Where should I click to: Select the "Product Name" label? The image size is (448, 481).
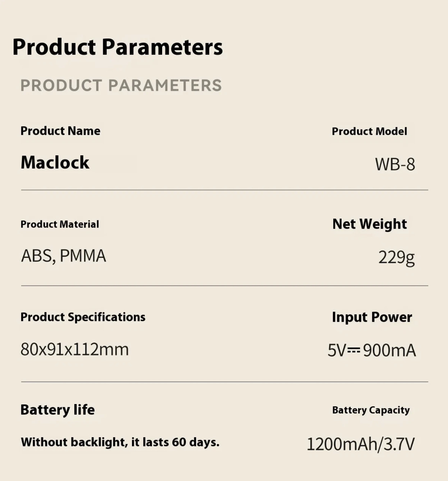60,131
